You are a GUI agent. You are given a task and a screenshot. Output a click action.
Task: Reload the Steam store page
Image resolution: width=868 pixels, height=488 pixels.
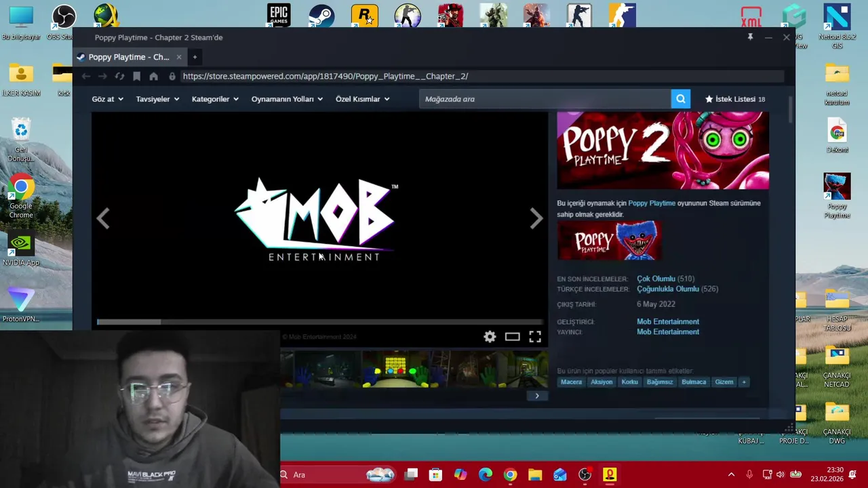tap(119, 77)
